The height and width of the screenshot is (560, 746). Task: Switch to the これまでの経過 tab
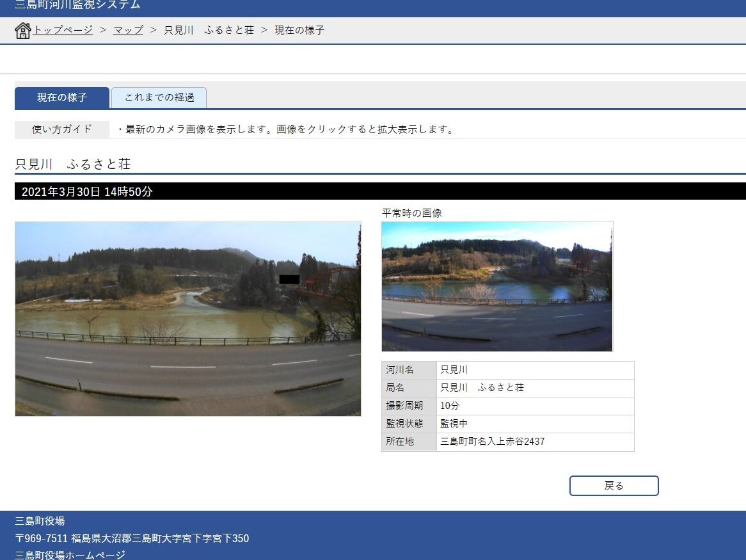(x=159, y=98)
